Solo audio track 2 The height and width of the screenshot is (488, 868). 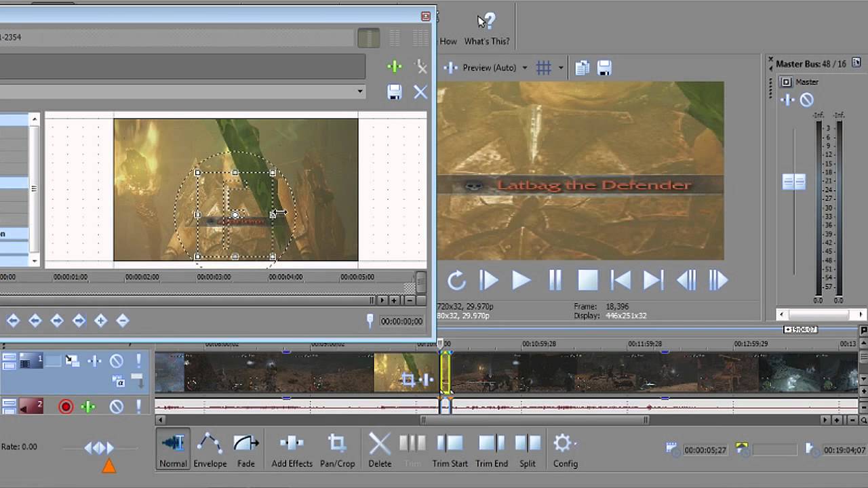click(138, 407)
